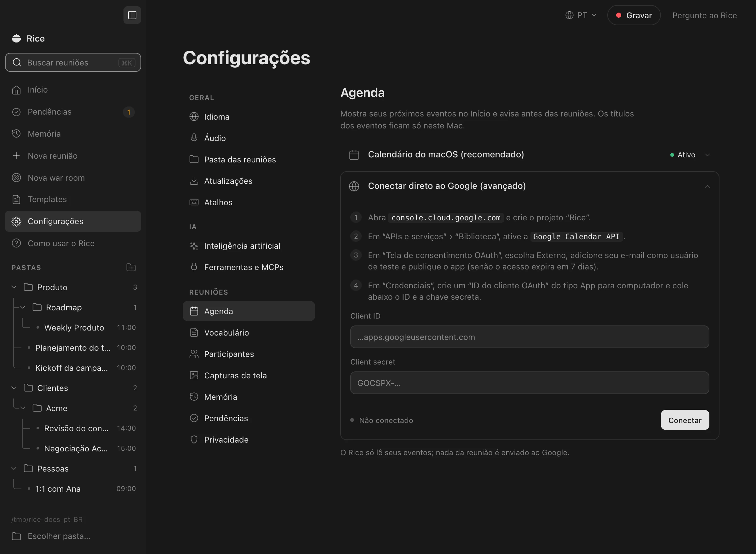Click the /tmp/rice-docs-pt-BR path text

pyautogui.click(x=47, y=519)
